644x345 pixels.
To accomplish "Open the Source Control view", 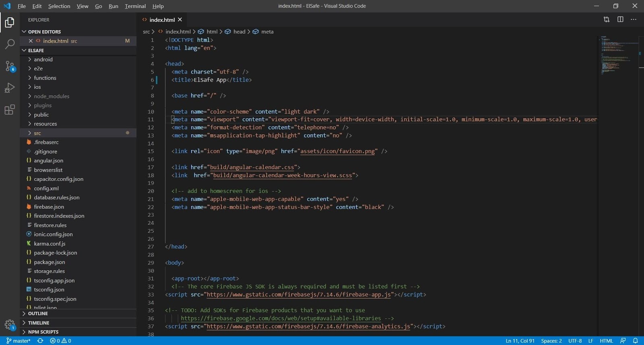I will (10, 66).
